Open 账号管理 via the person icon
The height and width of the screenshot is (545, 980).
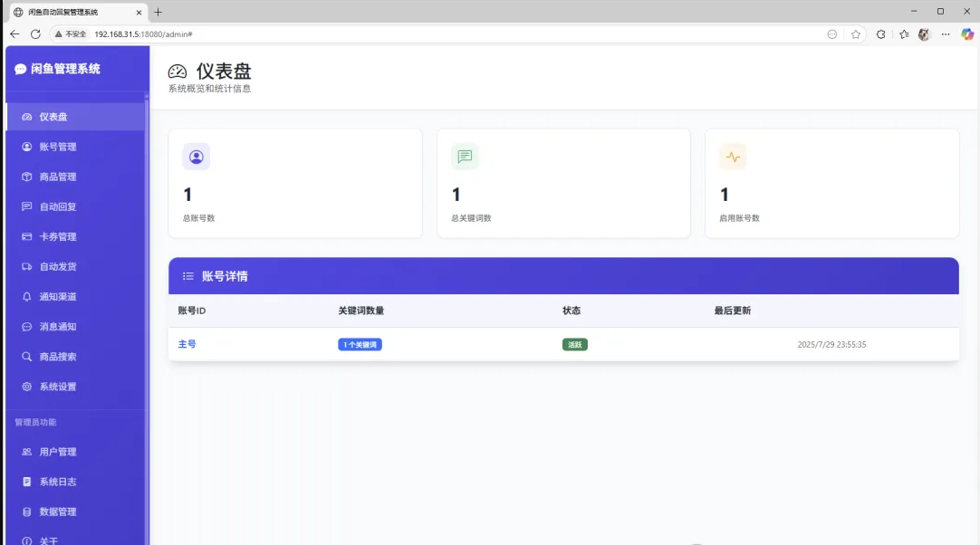point(25,146)
